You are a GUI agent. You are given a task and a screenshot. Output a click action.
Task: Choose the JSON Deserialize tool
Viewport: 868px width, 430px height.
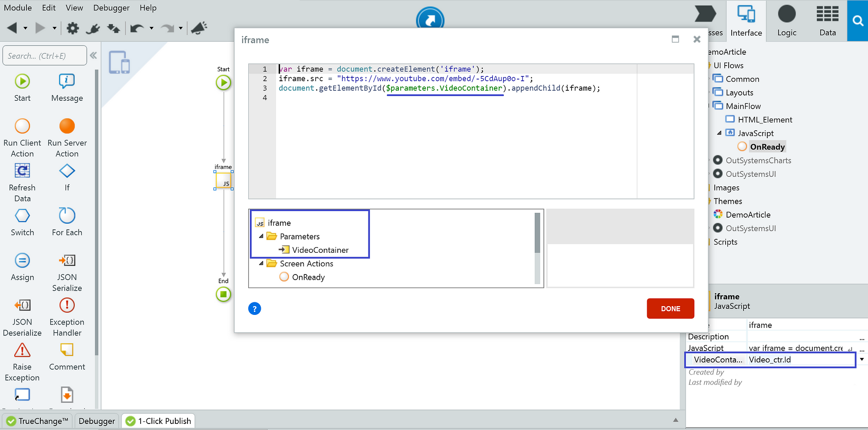click(x=23, y=317)
